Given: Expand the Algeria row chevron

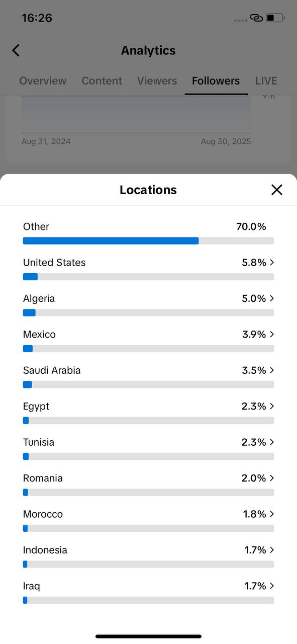Looking at the screenshot, I should point(272,298).
